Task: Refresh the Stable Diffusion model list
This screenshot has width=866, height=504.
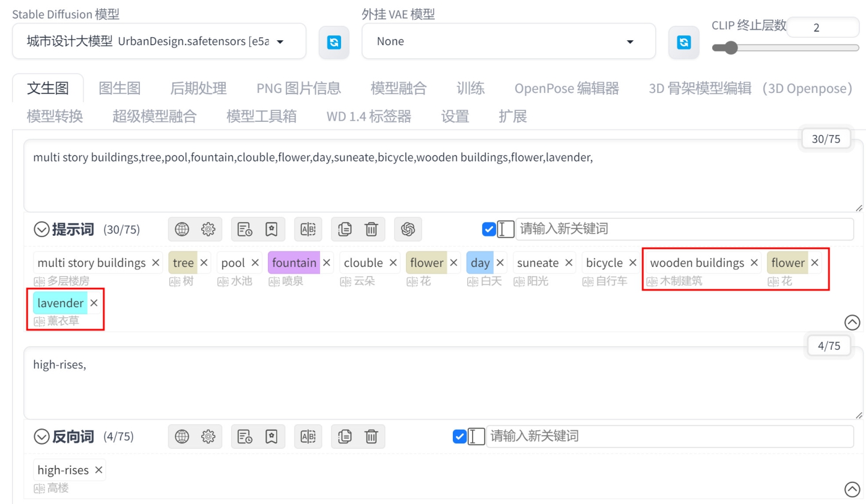Action: click(334, 42)
